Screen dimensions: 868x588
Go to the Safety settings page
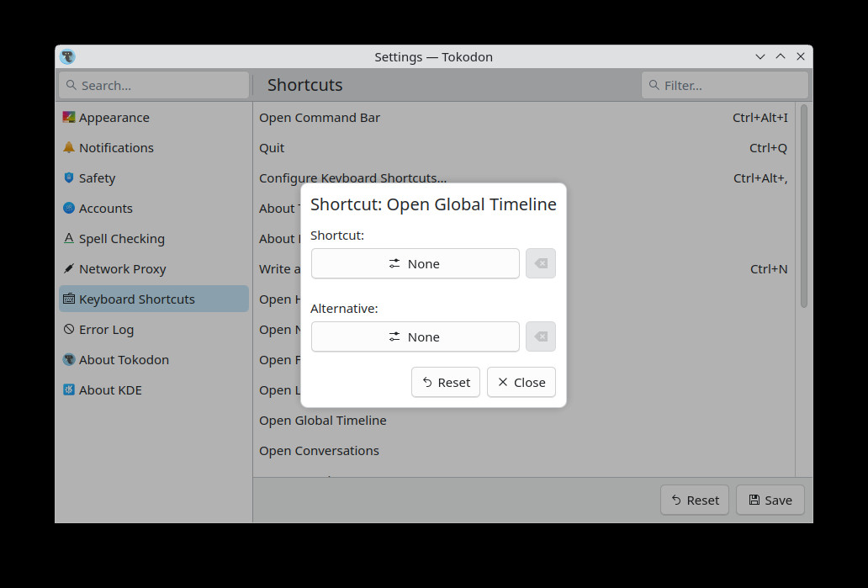[154, 177]
